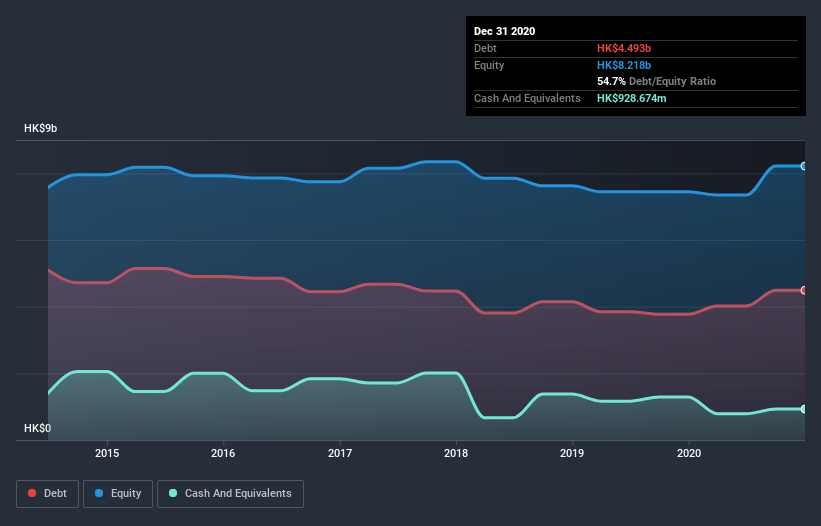Click the Debt row label in tooltip
The height and width of the screenshot is (526, 821).
point(485,48)
